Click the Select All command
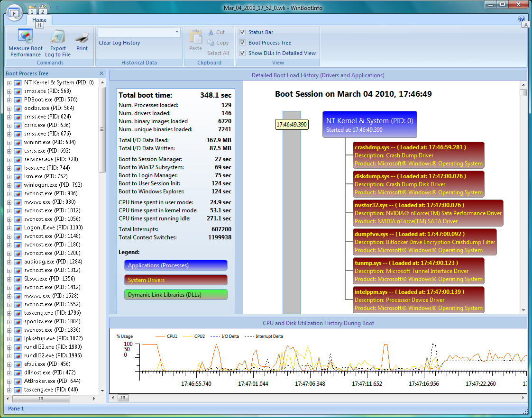The image size is (532, 418). pos(218,53)
